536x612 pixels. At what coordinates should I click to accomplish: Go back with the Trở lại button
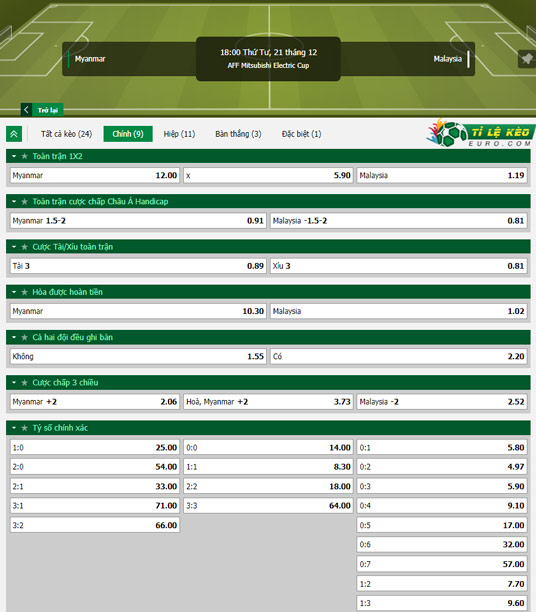[x=42, y=110]
